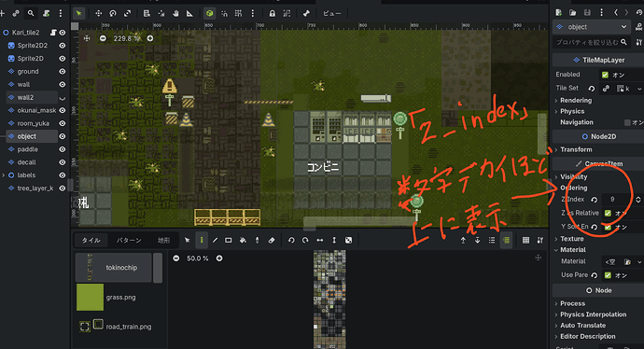Toggle the tilemap grid visibility

coord(525,240)
